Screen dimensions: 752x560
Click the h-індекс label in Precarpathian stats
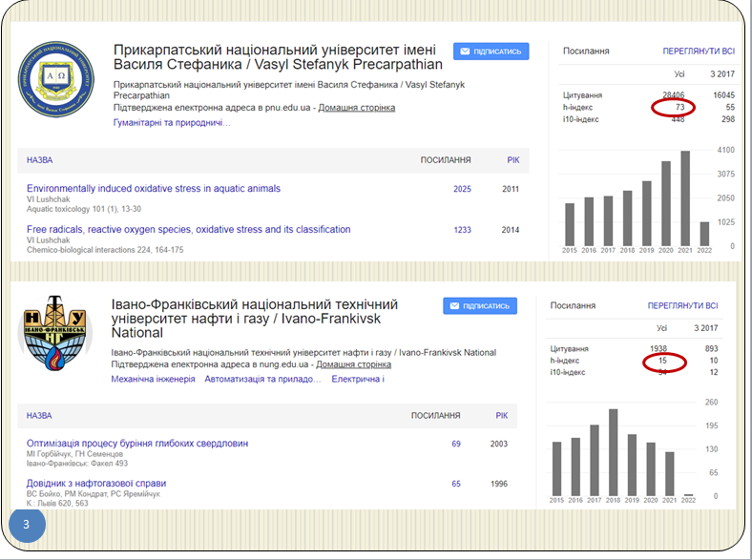tap(577, 107)
